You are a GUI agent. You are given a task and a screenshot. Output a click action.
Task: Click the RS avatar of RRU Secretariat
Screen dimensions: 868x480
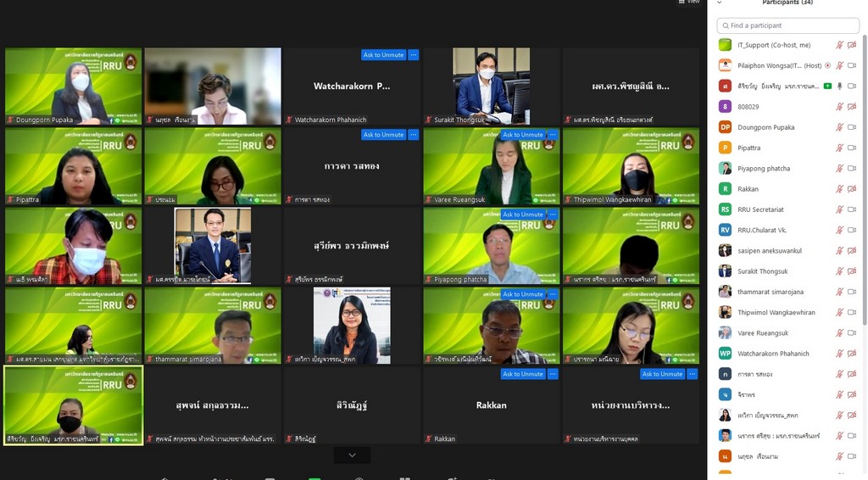[x=726, y=209]
